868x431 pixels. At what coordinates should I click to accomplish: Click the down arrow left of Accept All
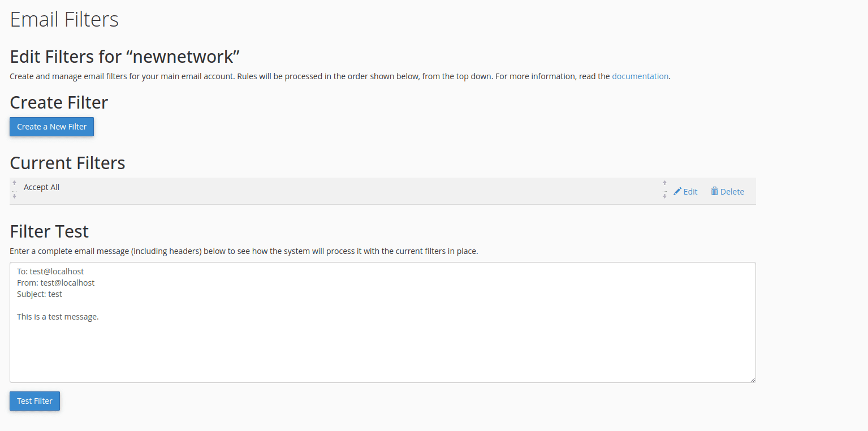[14, 196]
